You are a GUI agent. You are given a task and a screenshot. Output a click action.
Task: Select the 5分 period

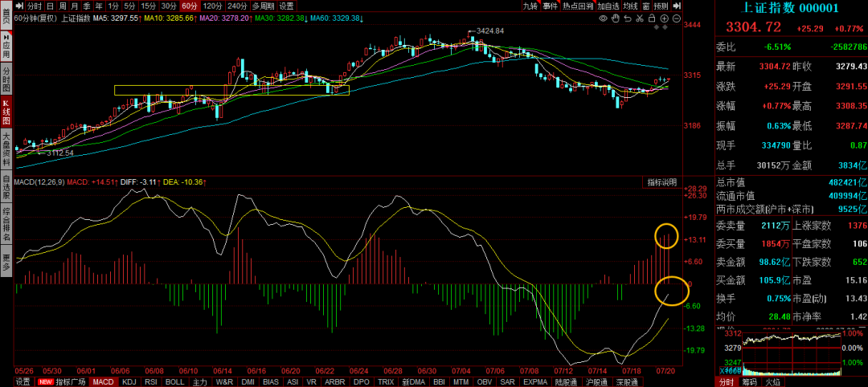tap(129, 6)
